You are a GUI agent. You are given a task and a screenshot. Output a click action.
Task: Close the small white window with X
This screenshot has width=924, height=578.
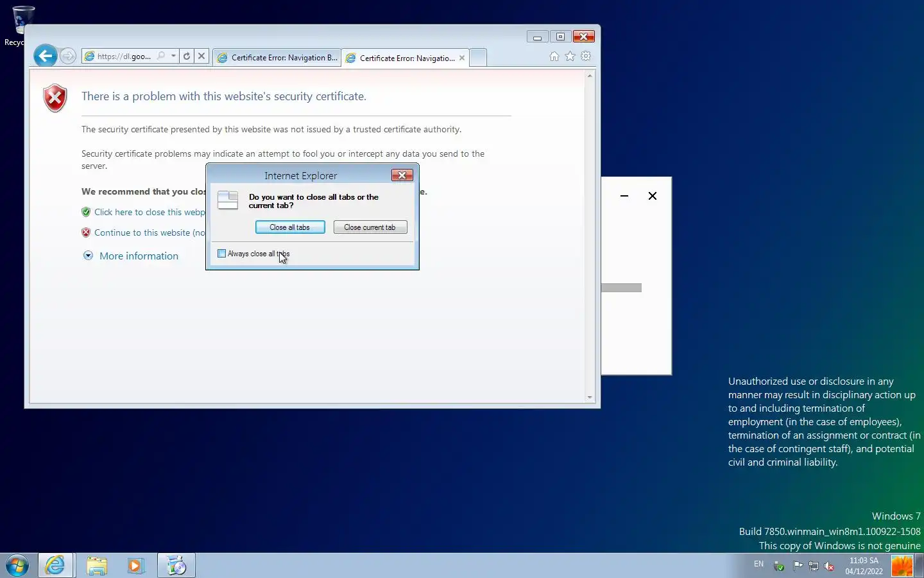(x=653, y=196)
